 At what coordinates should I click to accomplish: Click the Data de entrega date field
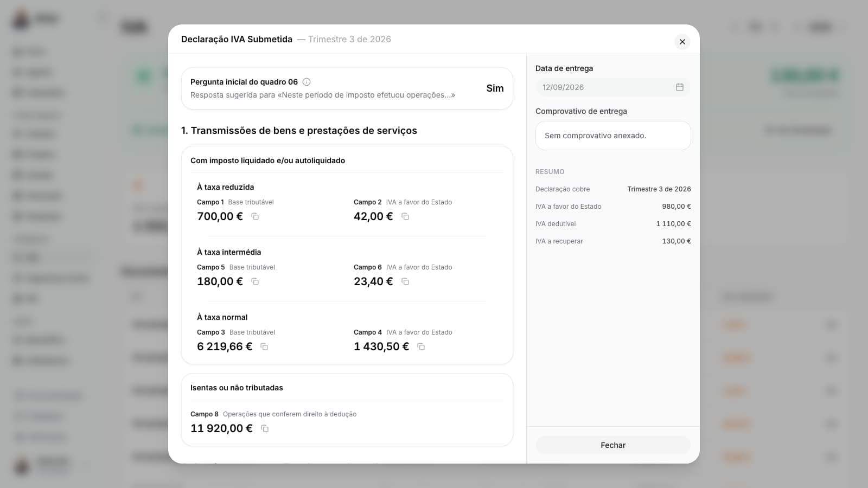pyautogui.click(x=613, y=87)
